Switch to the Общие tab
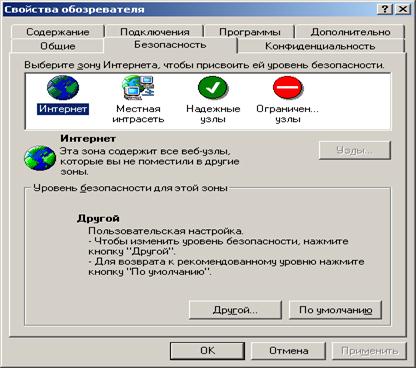This screenshot has height=368, width=416. [58, 46]
